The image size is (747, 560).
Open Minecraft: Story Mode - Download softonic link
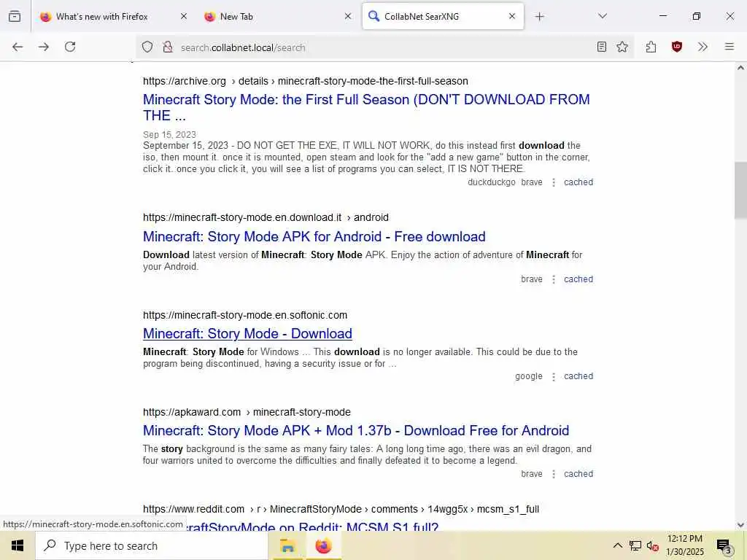click(248, 334)
